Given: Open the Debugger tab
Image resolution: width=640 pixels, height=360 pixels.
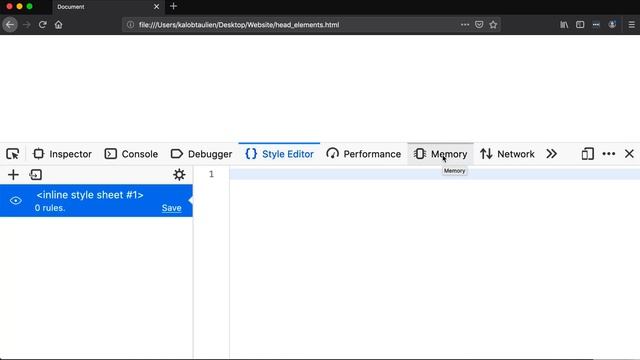Looking at the screenshot, I should pos(201,154).
